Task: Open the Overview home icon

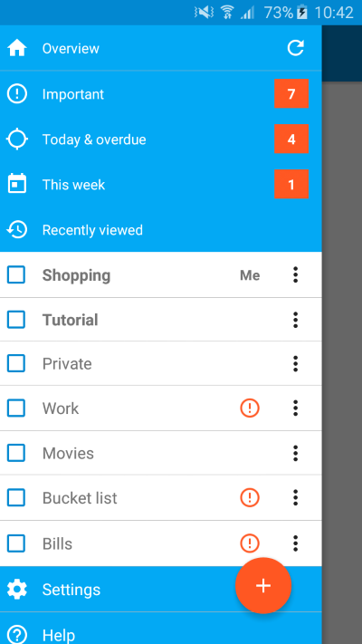Action: (x=17, y=49)
